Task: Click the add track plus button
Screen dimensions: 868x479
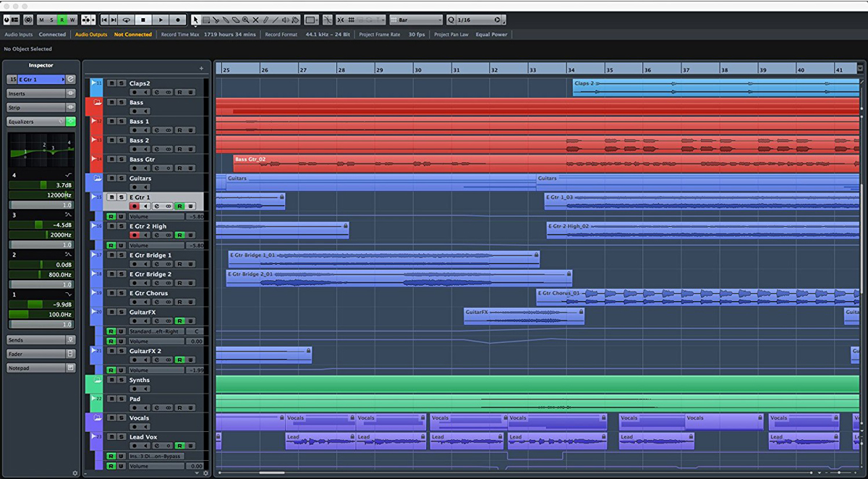Action: [201, 69]
